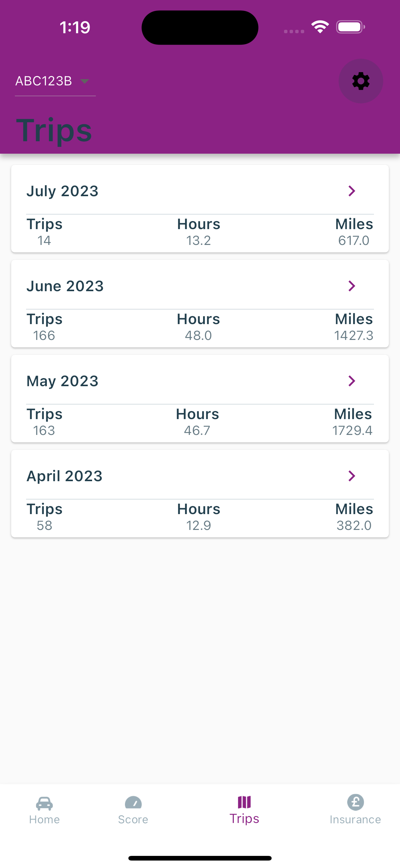
Task: Click the dropdown arrow beside ABC123B
Action: click(85, 81)
